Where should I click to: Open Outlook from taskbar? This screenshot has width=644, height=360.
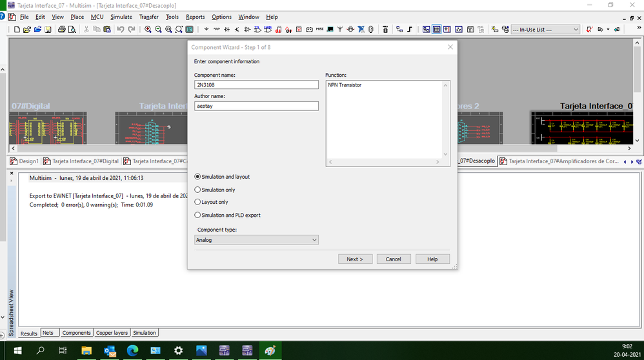tap(109, 350)
